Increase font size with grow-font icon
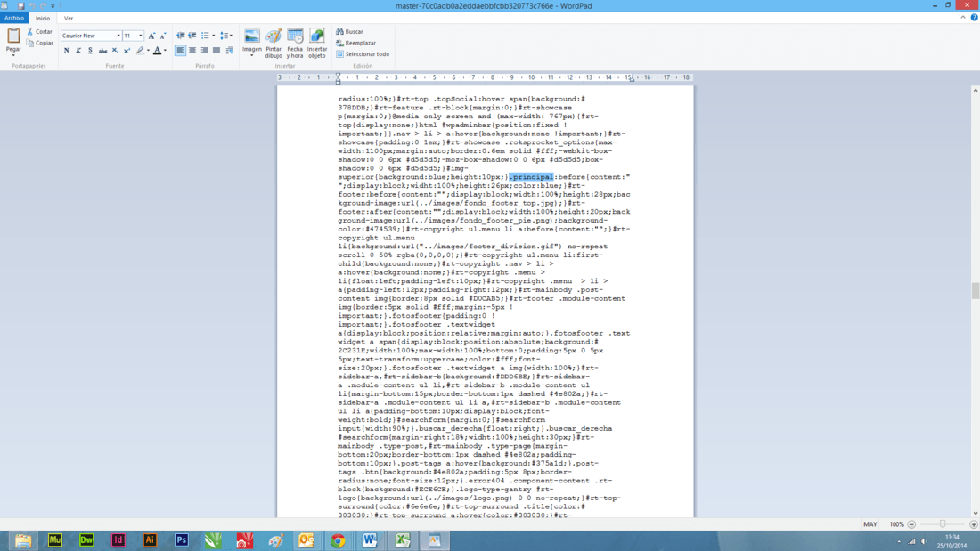The height and width of the screenshot is (551, 980). tap(151, 36)
